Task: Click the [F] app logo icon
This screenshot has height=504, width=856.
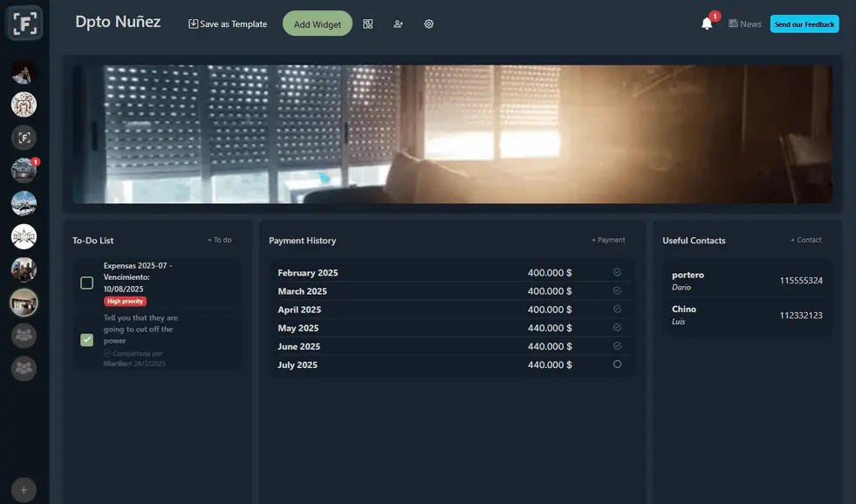Action: tap(24, 24)
